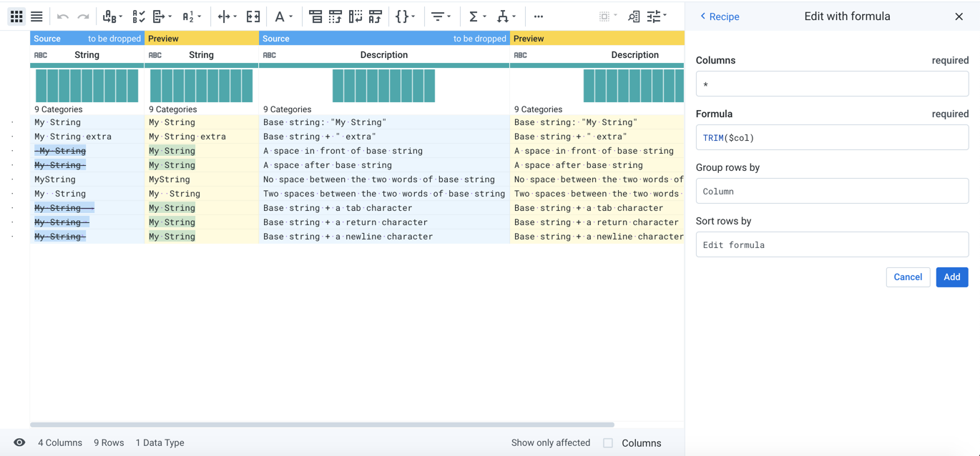Click the undo arrow icon

click(63, 16)
